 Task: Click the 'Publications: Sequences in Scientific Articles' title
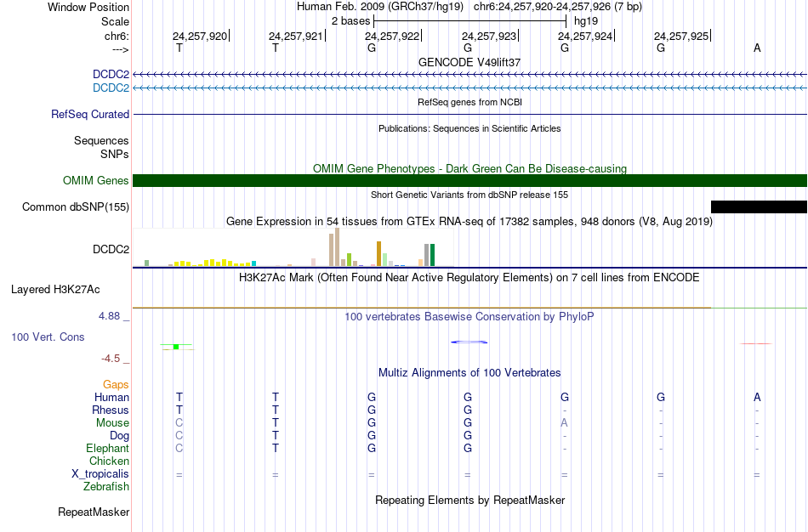[469, 129]
